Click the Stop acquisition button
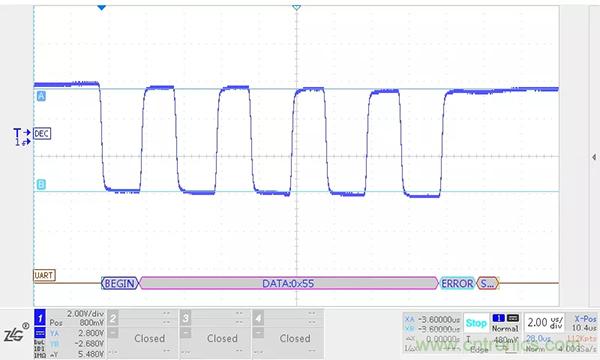The width and height of the screenshot is (600, 360). click(x=476, y=323)
